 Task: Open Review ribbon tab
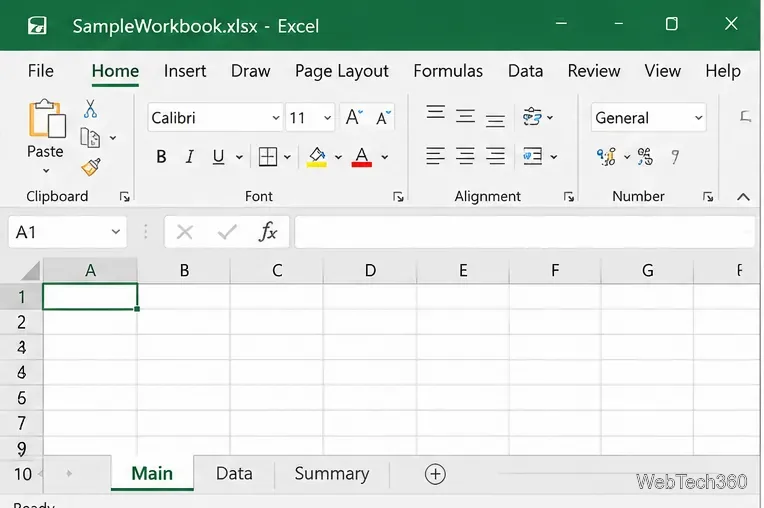click(594, 71)
